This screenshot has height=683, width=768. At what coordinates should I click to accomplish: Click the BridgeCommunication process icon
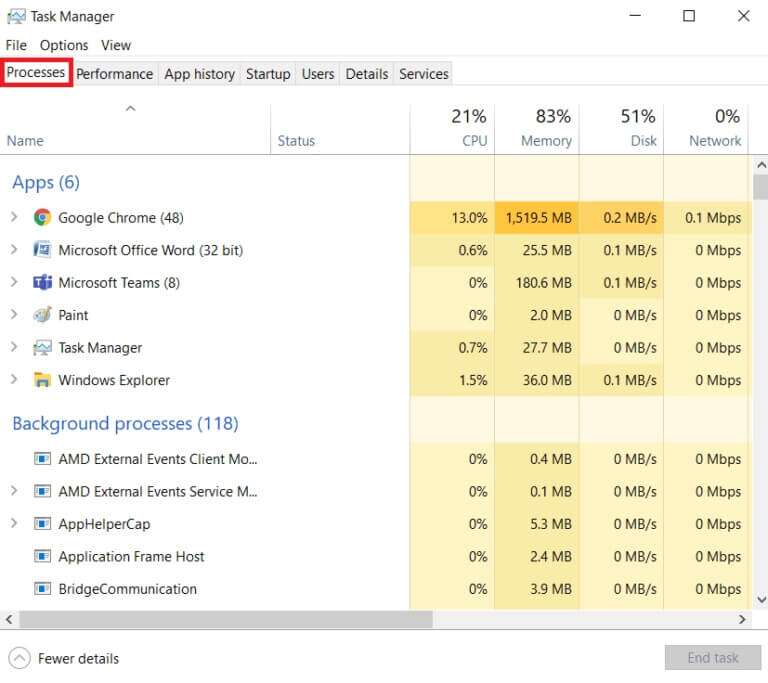point(42,589)
